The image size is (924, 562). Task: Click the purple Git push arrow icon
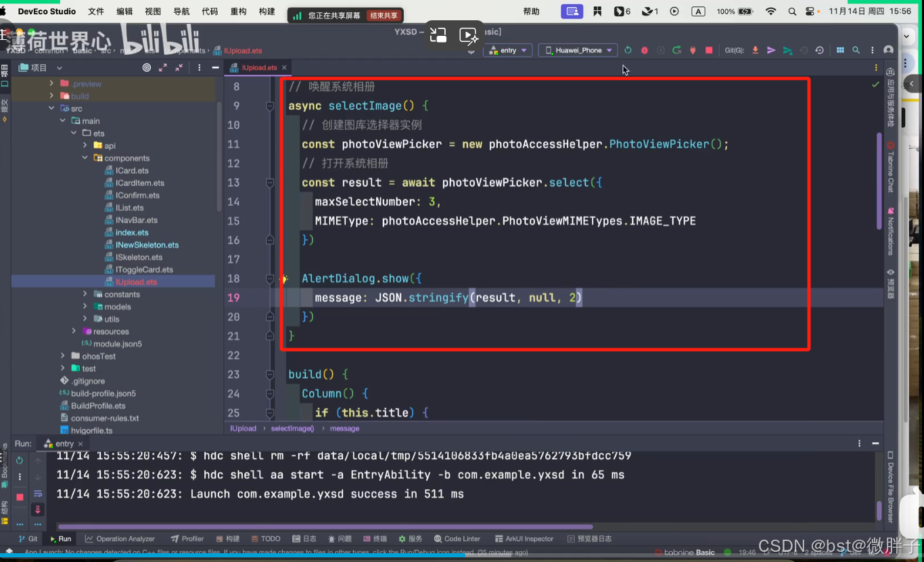(771, 50)
